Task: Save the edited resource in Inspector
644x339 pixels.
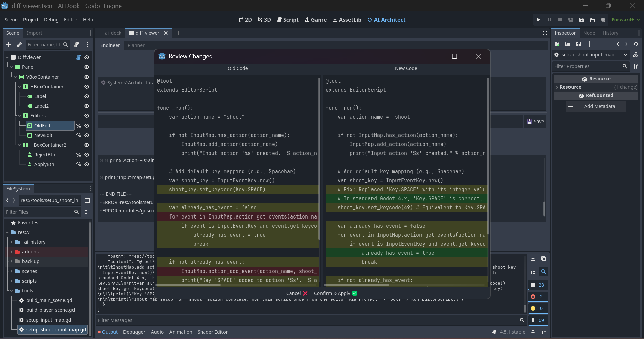Action: (579, 44)
